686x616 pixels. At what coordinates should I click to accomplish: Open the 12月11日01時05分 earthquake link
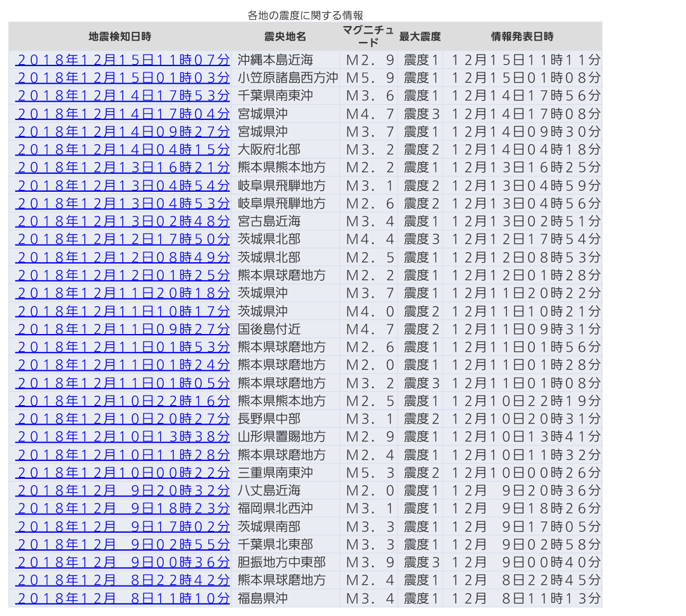[x=123, y=384]
